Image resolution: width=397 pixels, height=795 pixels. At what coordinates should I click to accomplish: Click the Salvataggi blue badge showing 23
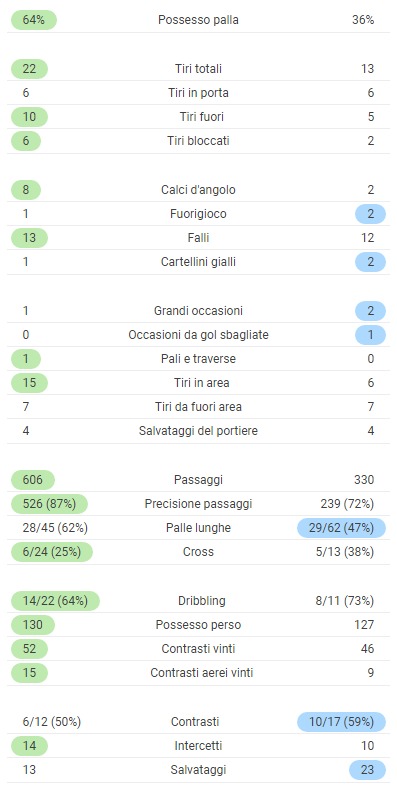click(367, 770)
